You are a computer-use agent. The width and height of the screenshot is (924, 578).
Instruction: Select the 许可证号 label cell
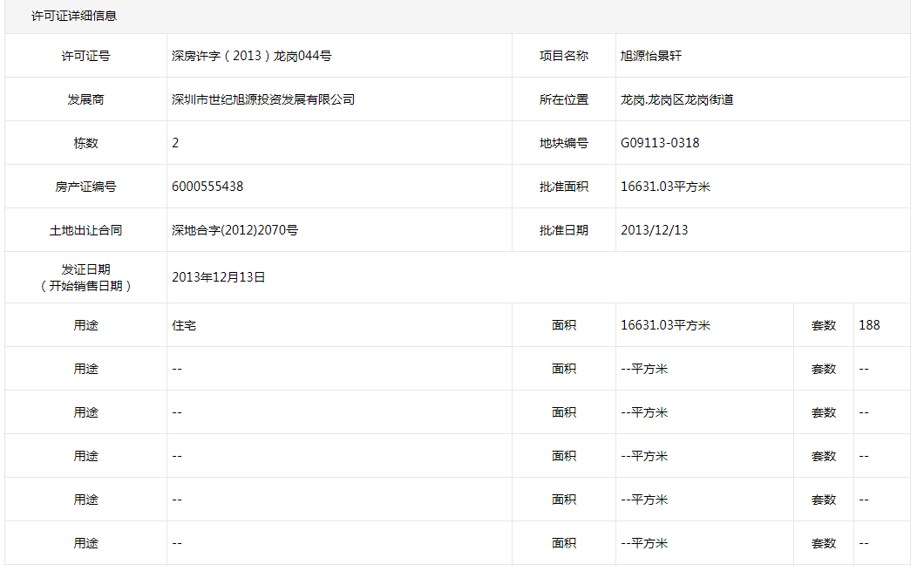pyautogui.click(x=86, y=56)
